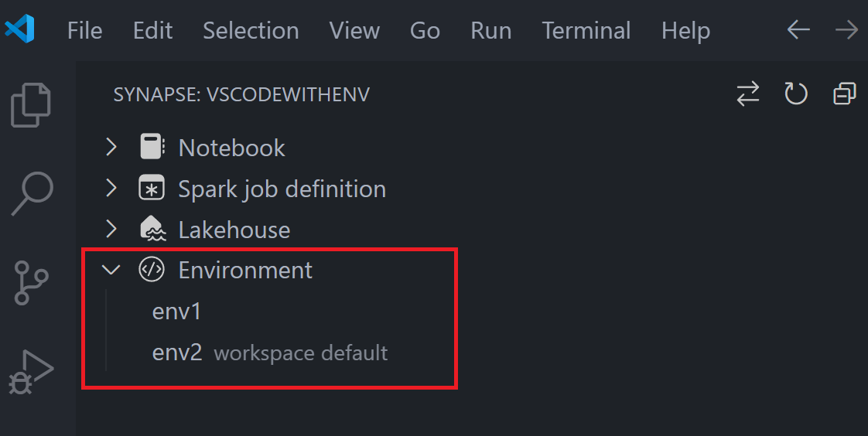Screen dimensions: 868x436
Task: Open Run and Debug view icon
Action: click(31, 372)
